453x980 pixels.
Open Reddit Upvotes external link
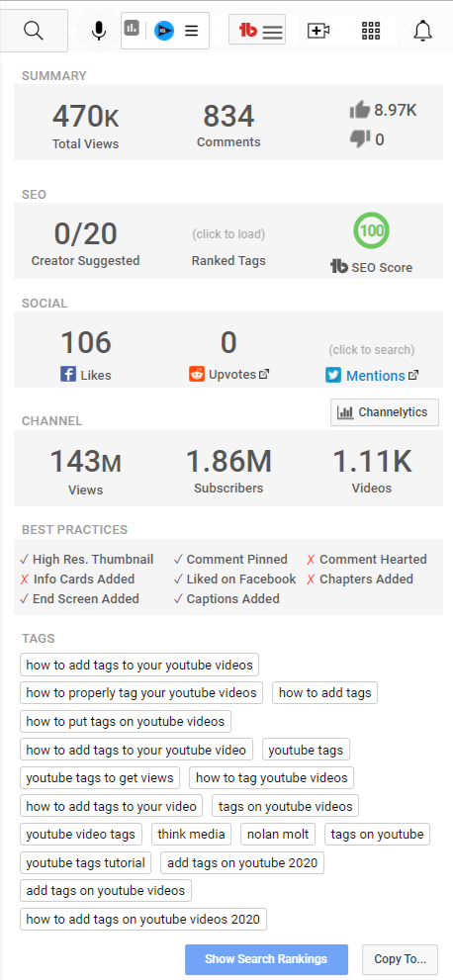264,374
